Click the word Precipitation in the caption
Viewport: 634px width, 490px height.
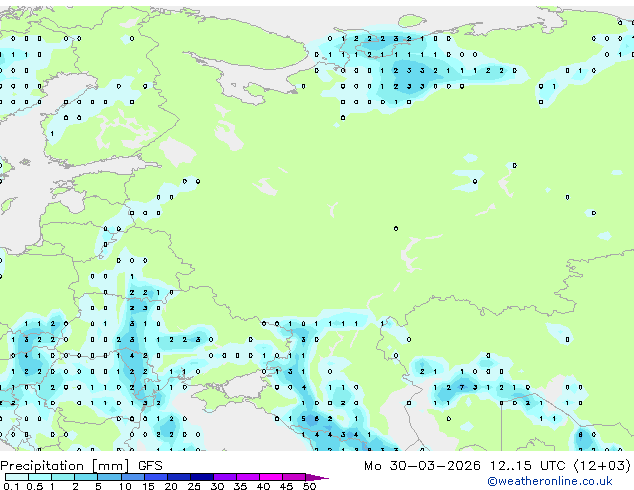coord(42,466)
